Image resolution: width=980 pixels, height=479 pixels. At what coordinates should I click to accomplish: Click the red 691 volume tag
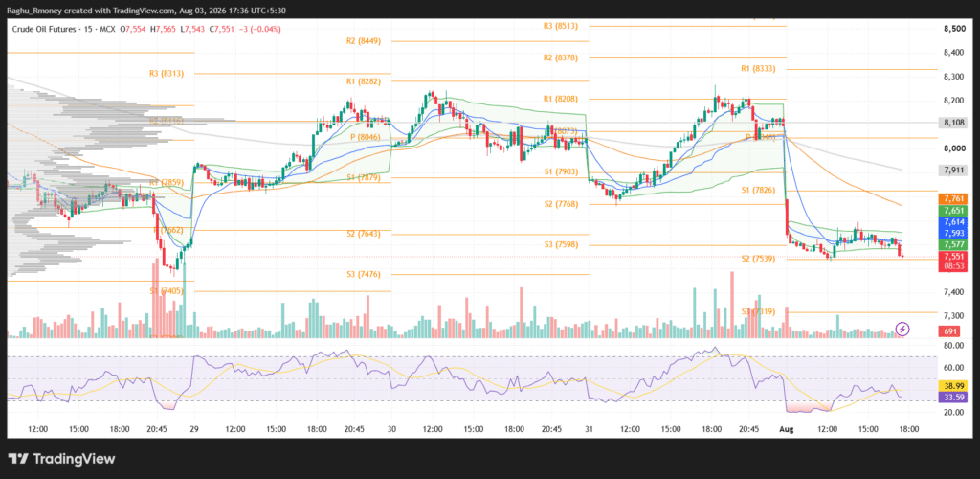pyautogui.click(x=950, y=331)
